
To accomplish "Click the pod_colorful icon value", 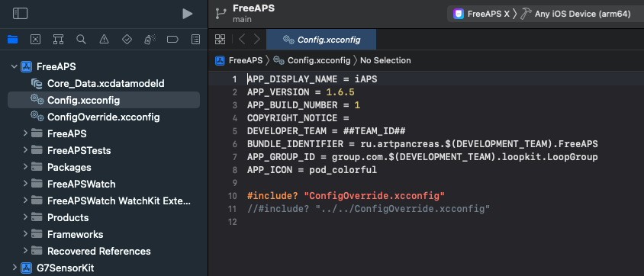I will click(x=343, y=170).
